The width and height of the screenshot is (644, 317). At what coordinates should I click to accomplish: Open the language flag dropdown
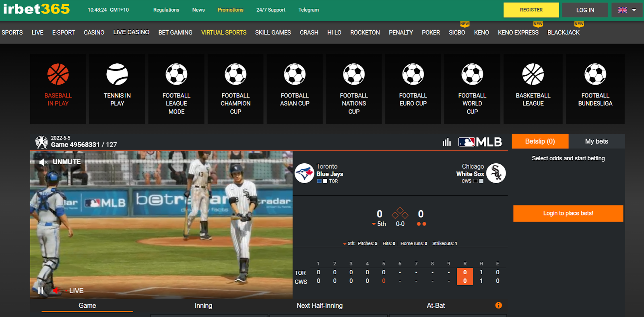(x=627, y=10)
